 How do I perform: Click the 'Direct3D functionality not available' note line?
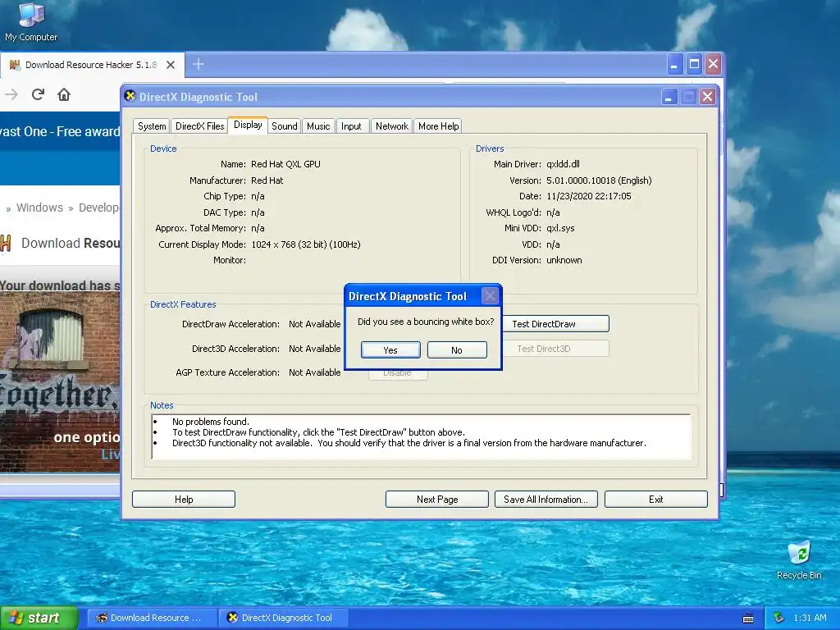(409, 443)
